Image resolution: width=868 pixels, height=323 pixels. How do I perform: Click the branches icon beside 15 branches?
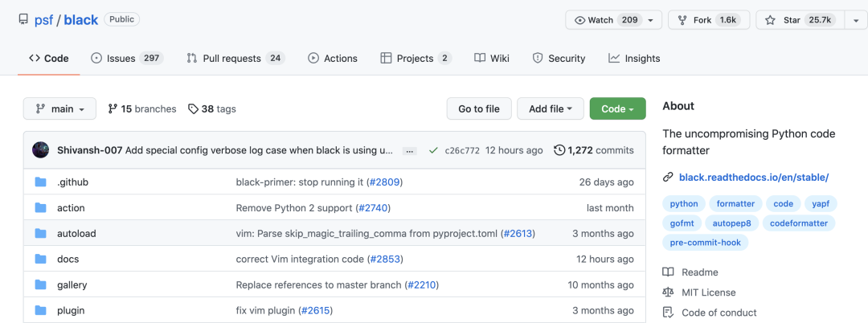(x=113, y=109)
